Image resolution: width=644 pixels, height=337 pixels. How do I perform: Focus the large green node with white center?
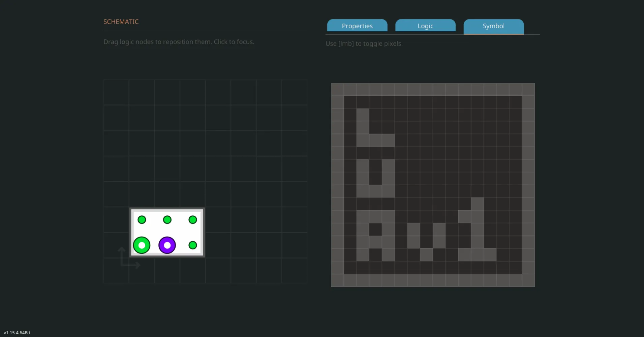point(142,245)
